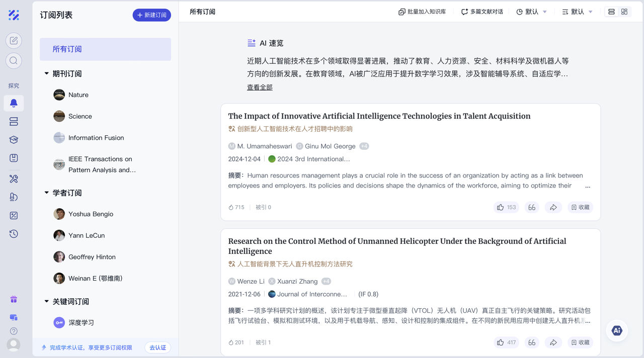The width and height of the screenshot is (644, 358).
Task: Open the help question mark icon
Action: tap(14, 331)
